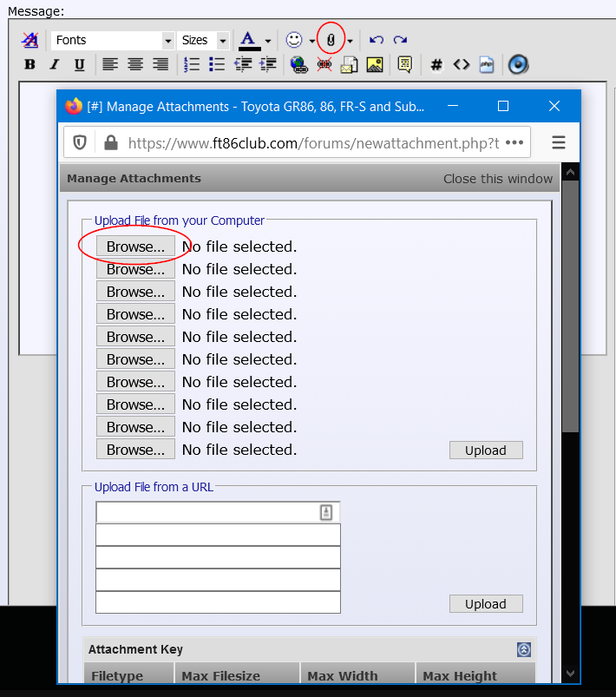This screenshot has height=697, width=616.
Task: Insert a hyperlink with globe icon
Action: point(299,64)
